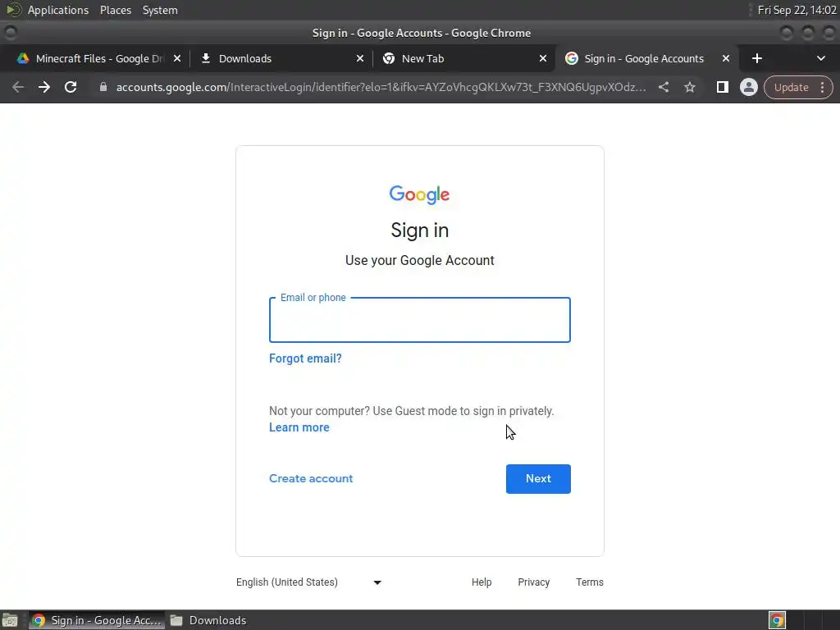Image resolution: width=840 pixels, height=630 pixels.
Task: Click show desktop icon in taskbar
Action: [x=10, y=620]
